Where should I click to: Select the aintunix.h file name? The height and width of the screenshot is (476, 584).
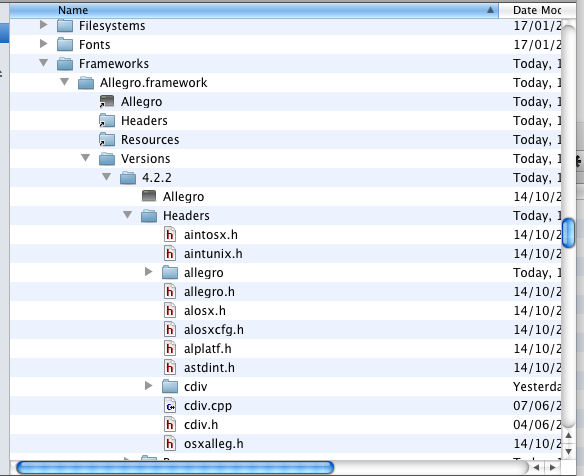coord(213,254)
